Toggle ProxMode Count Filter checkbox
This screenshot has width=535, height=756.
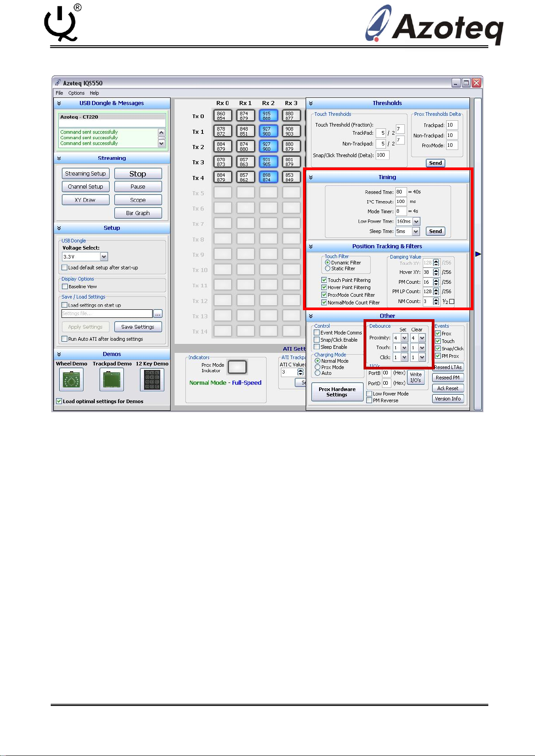pos(324,295)
